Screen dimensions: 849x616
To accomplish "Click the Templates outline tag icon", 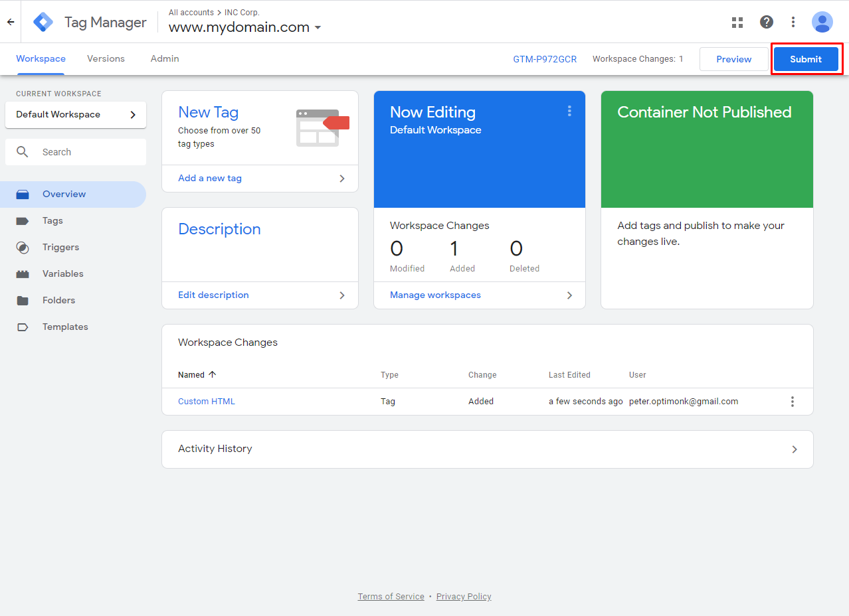I will 23,327.
